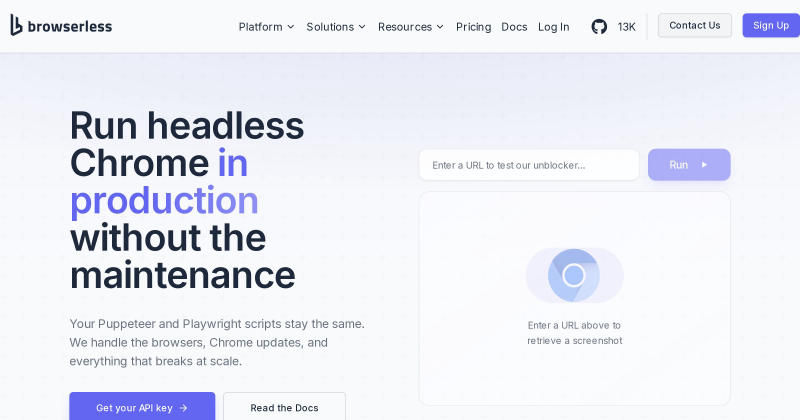Expand the Platform dropdown chevron
This screenshot has height=420, width=800.
[291, 27]
